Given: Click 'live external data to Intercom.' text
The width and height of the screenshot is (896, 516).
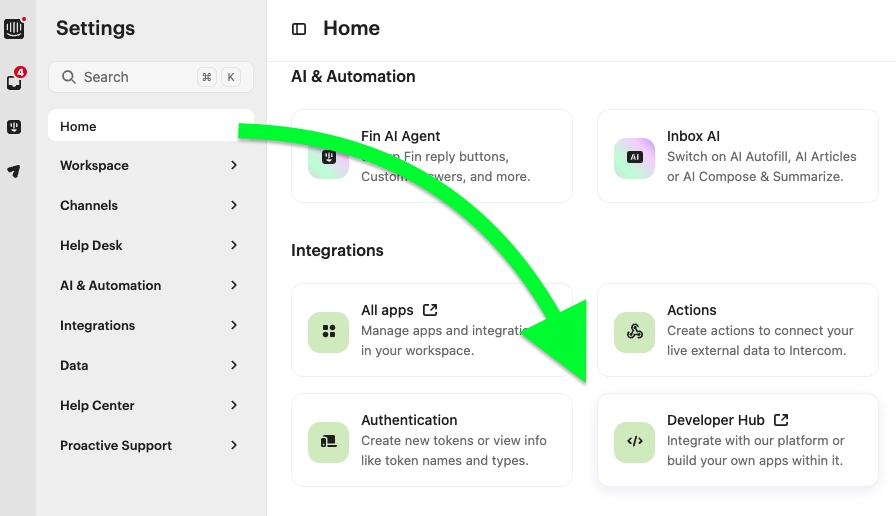Looking at the screenshot, I should (757, 350).
